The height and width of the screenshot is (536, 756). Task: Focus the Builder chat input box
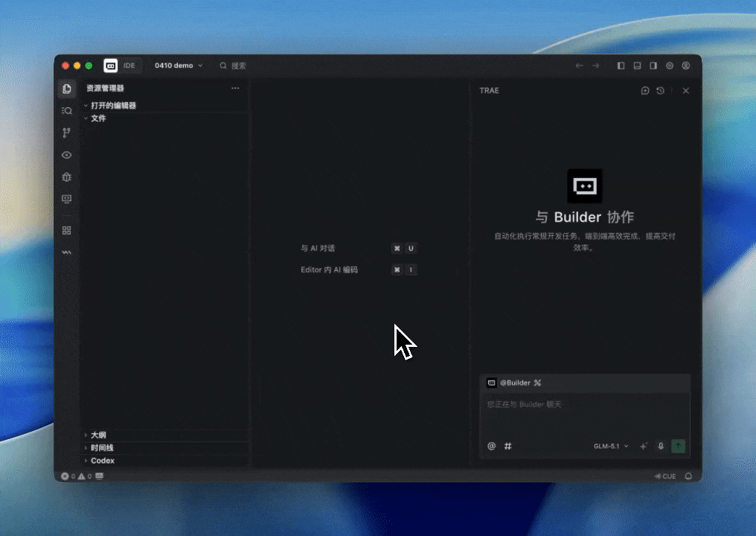[x=586, y=415]
